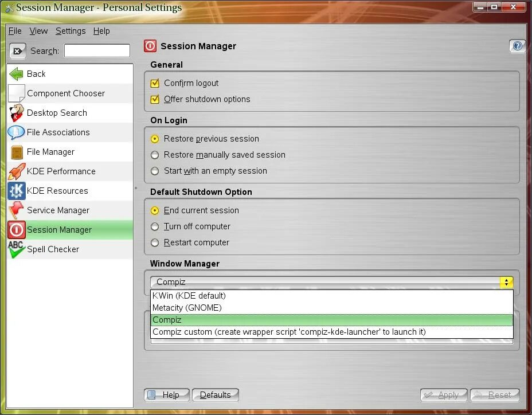Choose Turn off computer as default shutdown

click(x=154, y=226)
